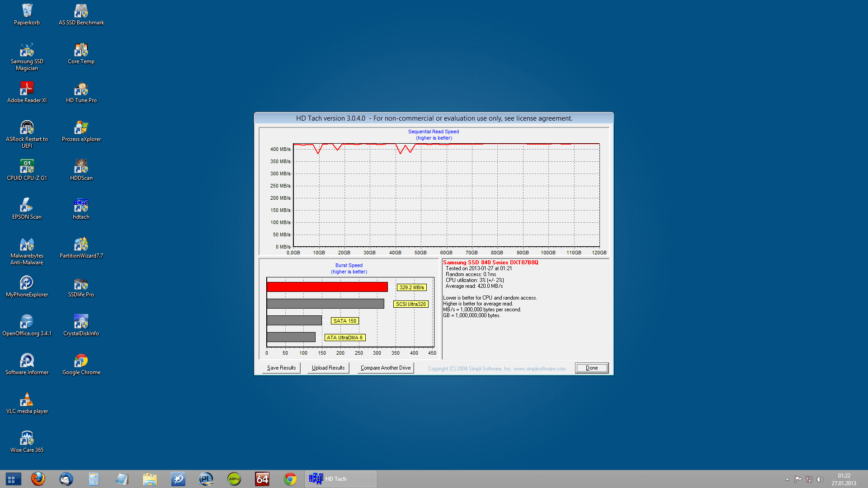Click the CPU utilization 3% line
868x488 pixels.
point(475,280)
